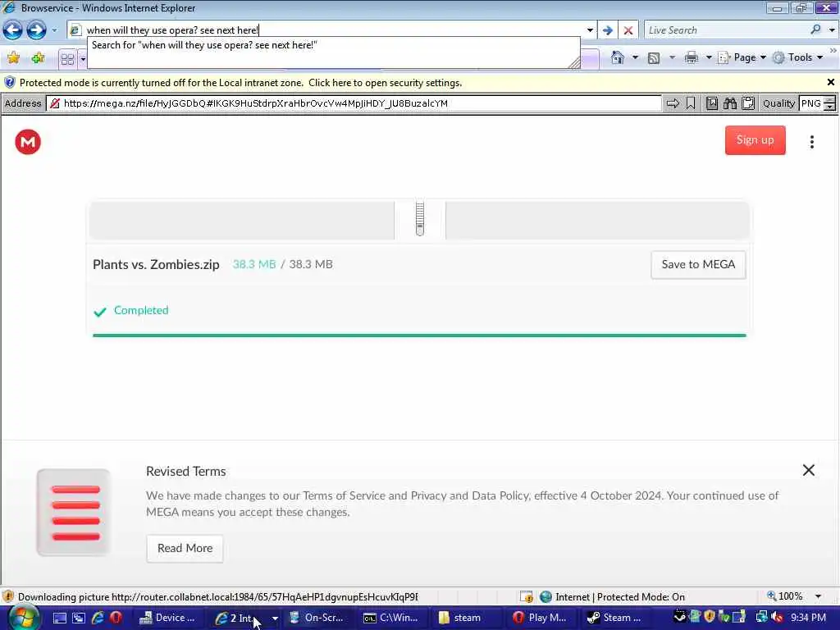Open the search provider options dropdown
The image size is (840, 630).
pyautogui.click(x=832, y=30)
